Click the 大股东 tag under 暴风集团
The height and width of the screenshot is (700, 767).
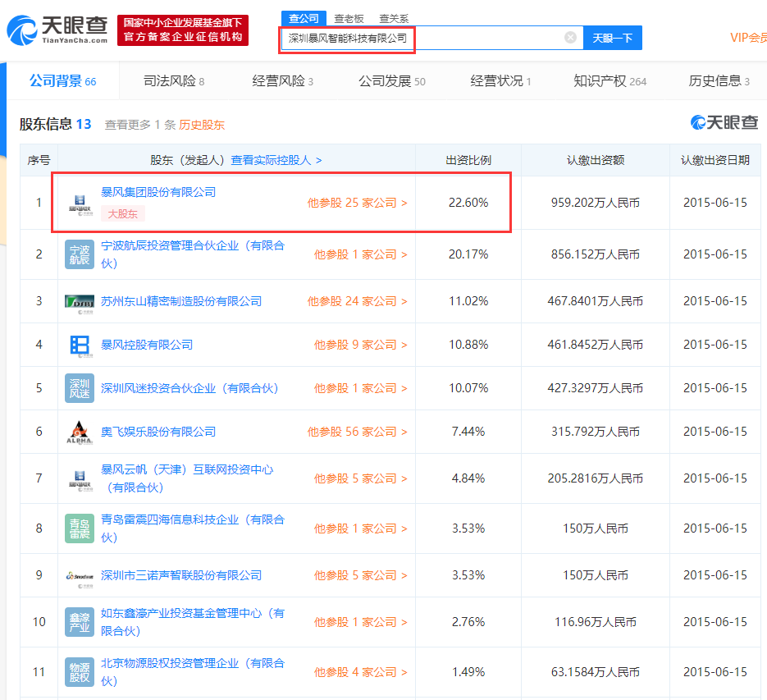123,214
